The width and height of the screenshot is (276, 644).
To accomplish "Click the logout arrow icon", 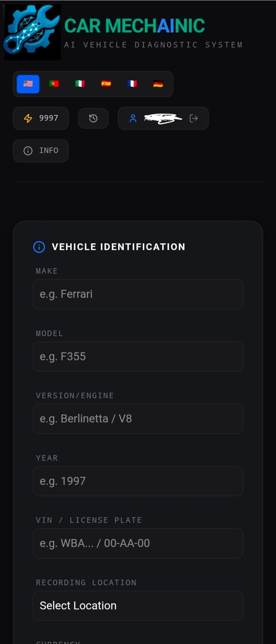I will click(x=194, y=118).
